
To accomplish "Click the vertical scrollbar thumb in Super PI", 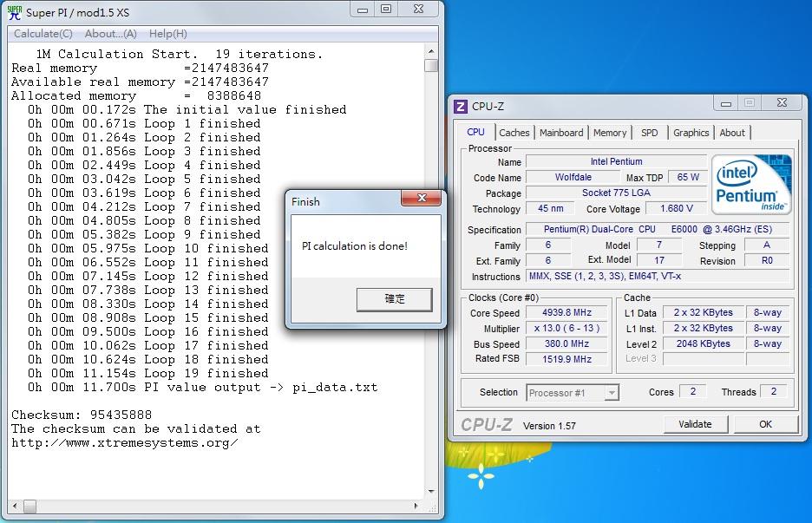I will point(431,65).
